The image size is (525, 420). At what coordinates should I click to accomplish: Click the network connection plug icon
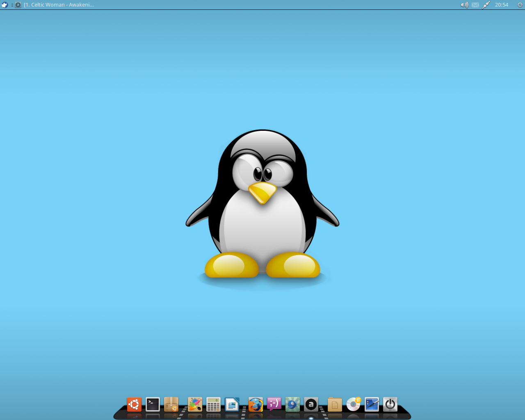click(486, 5)
